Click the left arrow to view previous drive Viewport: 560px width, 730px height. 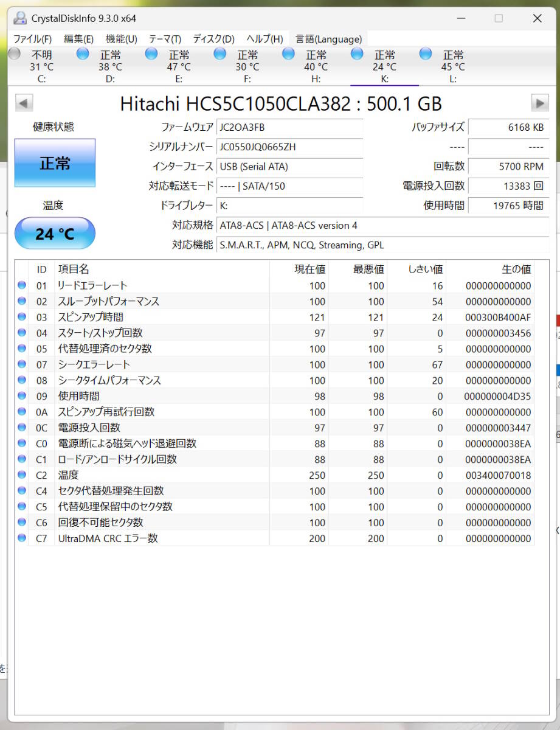click(x=23, y=103)
